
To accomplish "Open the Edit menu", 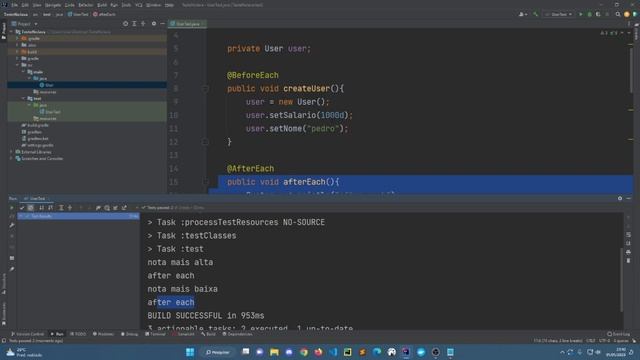I will click(25, 5).
